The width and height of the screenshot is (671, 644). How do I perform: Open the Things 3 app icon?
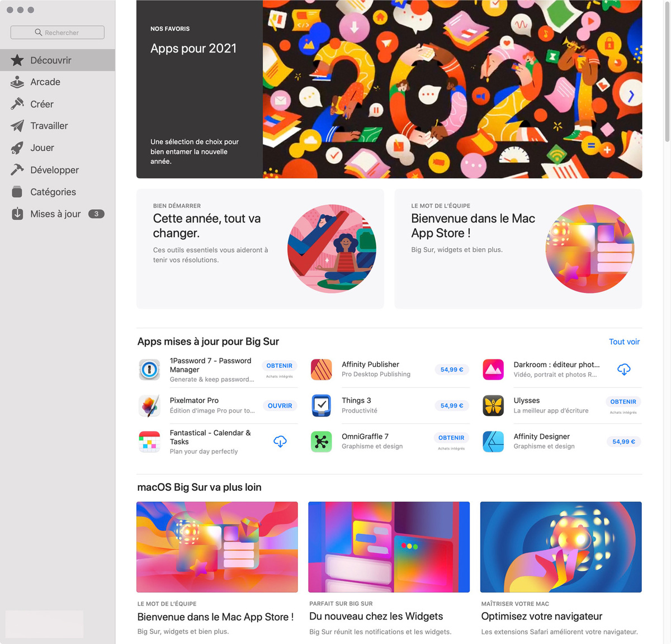coord(322,405)
